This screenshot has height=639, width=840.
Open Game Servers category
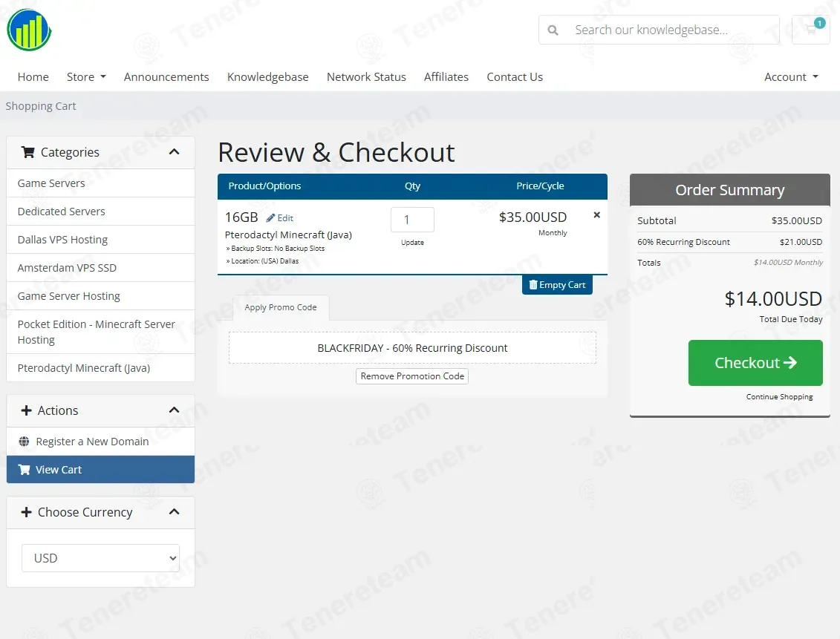[101, 183]
